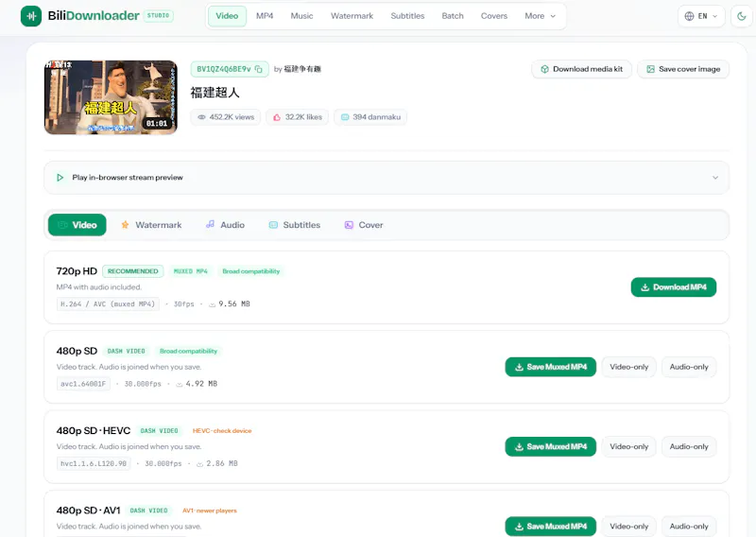Click the MUXED MP4 tag on 720p HD
756x537 pixels.
point(191,271)
